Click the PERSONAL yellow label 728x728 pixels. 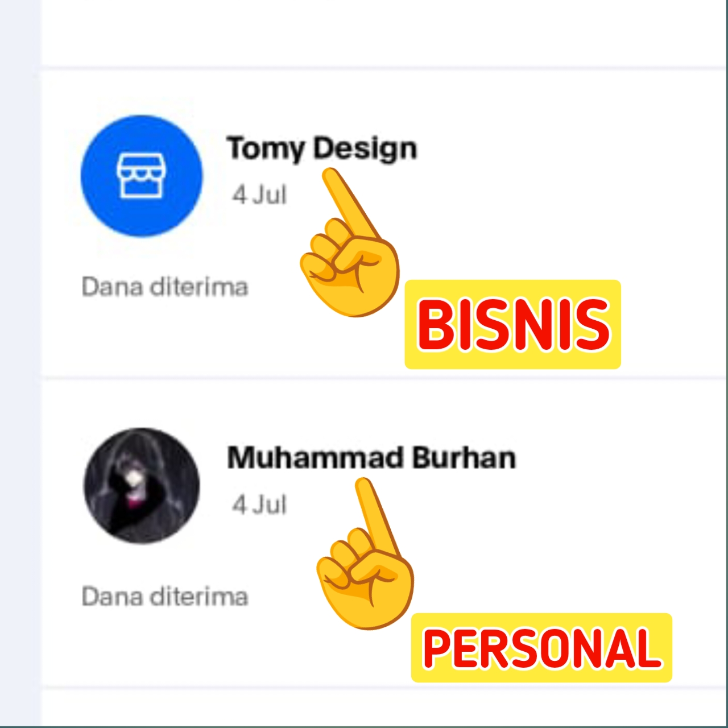point(541,648)
